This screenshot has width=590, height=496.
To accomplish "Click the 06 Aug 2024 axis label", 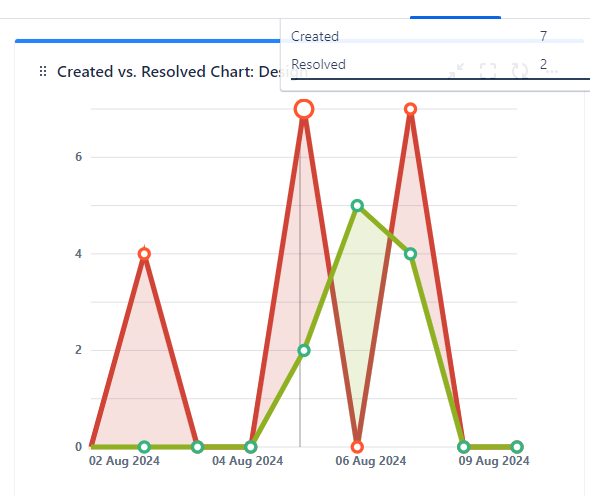I will tap(371, 461).
